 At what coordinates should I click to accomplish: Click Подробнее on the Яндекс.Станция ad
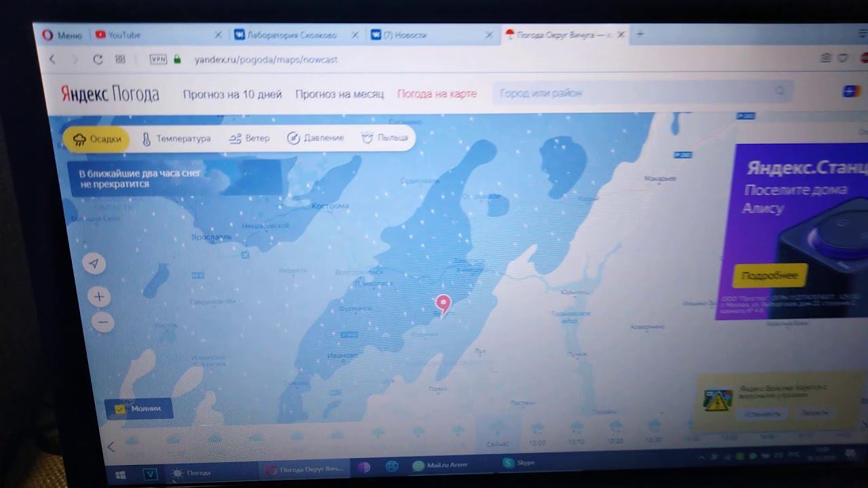[770, 275]
